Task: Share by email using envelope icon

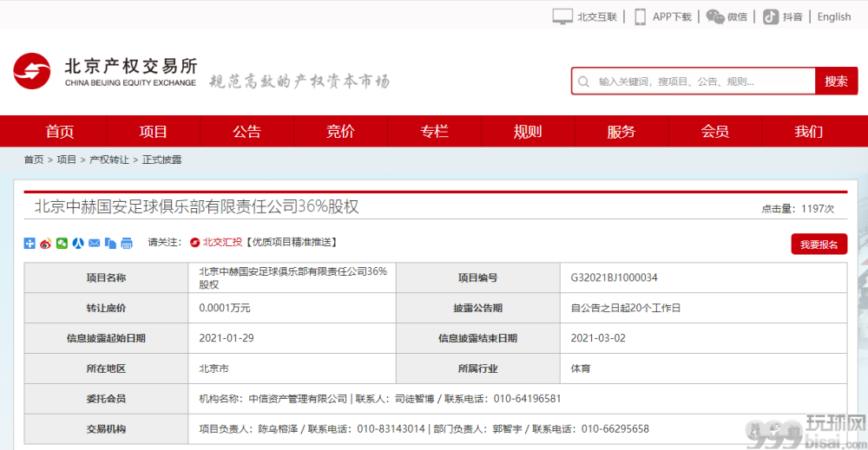Action: (x=94, y=244)
